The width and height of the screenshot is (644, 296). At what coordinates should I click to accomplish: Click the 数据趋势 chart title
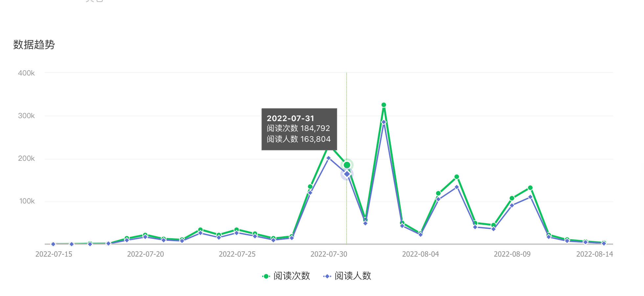(x=34, y=45)
